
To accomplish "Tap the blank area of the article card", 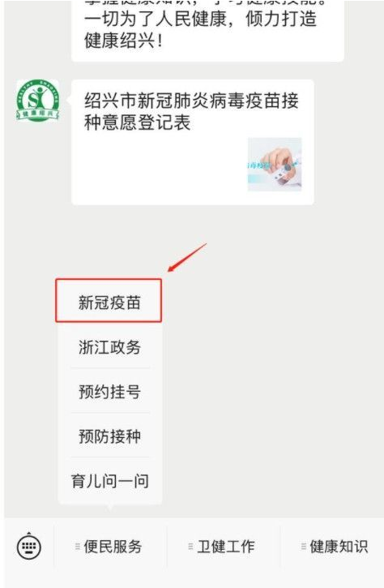I will click(157, 169).
